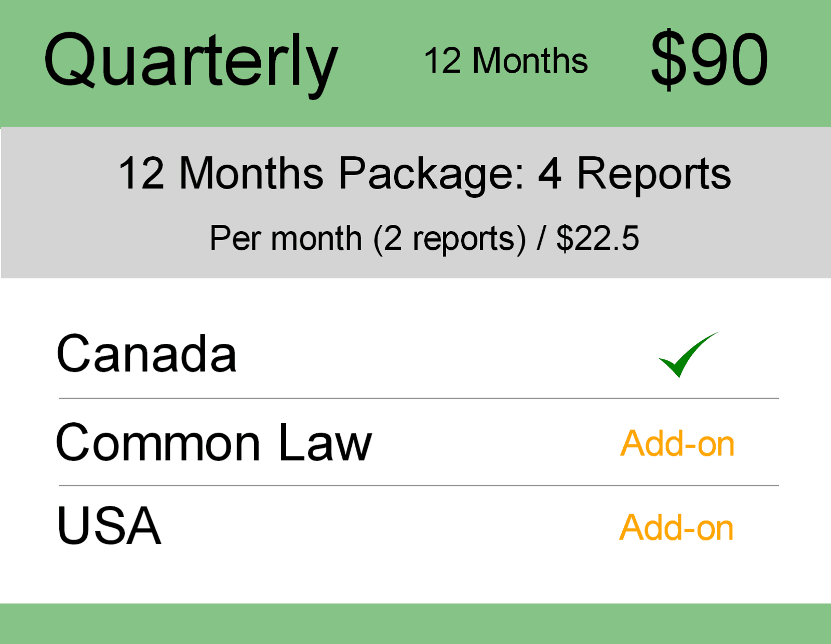Viewport: 831px width, 644px height.
Task: Click the divider line below Canada
Action: pos(419,398)
